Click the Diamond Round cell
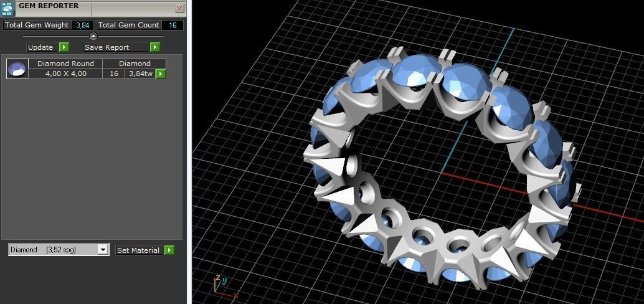The image size is (644, 304). pyautogui.click(x=66, y=64)
